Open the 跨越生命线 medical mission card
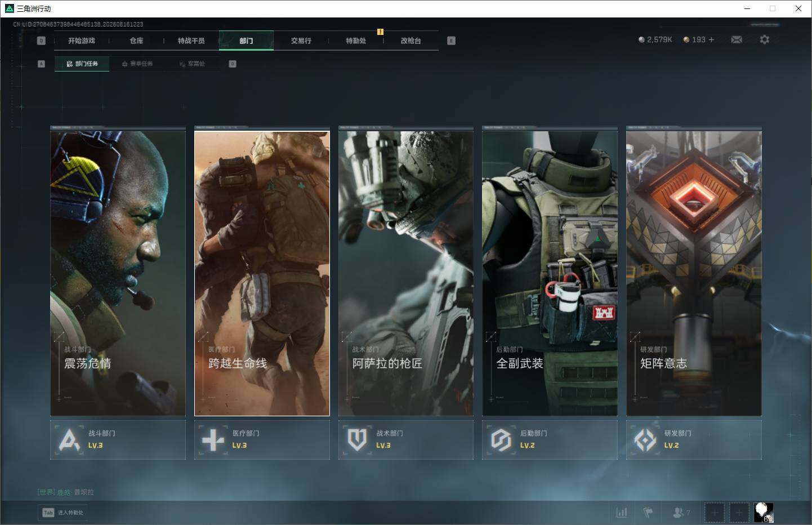 point(262,273)
